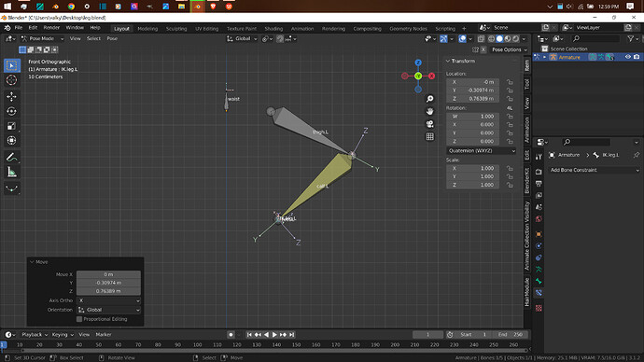Select the Select Box tool
Image resolution: width=644 pixels, height=362 pixels.
point(12,65)
